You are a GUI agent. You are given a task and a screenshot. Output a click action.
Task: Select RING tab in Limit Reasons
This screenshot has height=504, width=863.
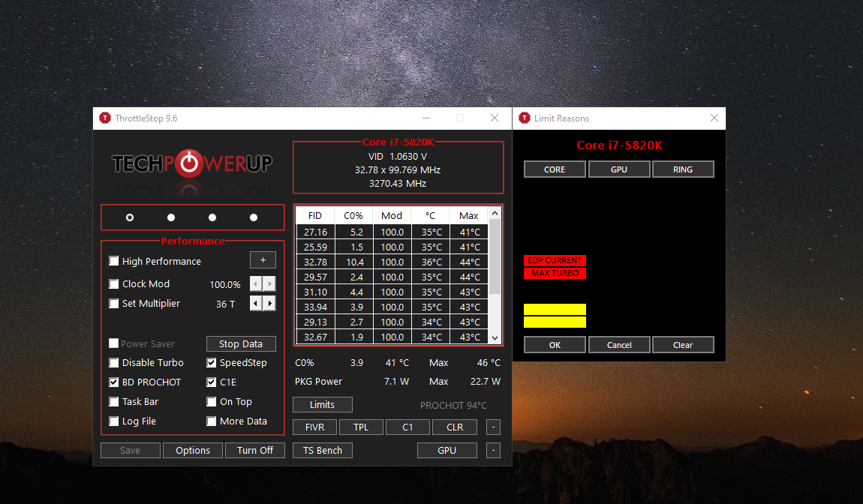click(x=683, y=169)
